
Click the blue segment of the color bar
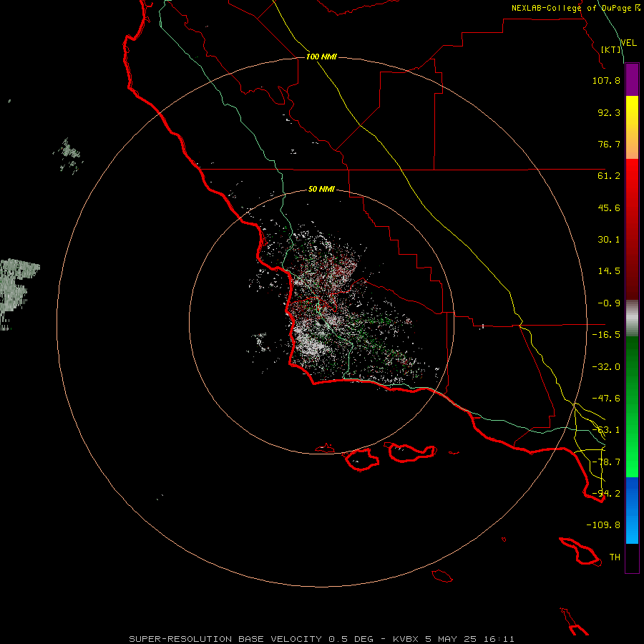632,510
